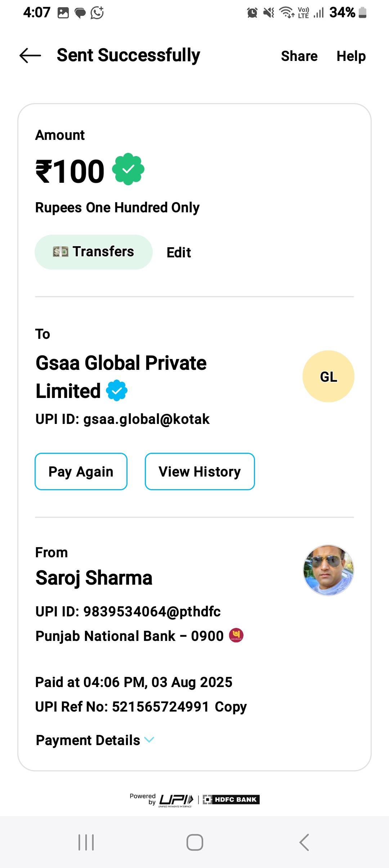This screenshot has width=389, height=868.
Task: Open the Android recent apps button
Action: click(x=86, y=842)
